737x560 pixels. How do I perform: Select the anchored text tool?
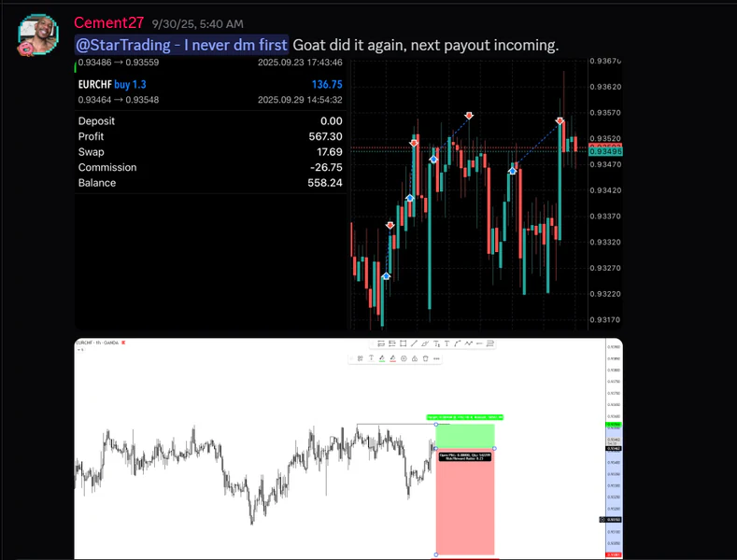point(436,343)
